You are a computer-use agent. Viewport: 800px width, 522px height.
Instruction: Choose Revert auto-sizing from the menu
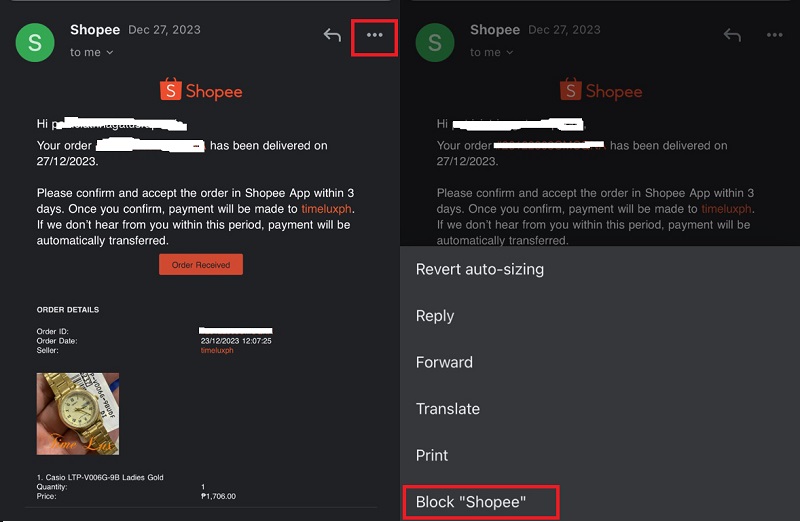pyautogui.click(x=480, y=269)
